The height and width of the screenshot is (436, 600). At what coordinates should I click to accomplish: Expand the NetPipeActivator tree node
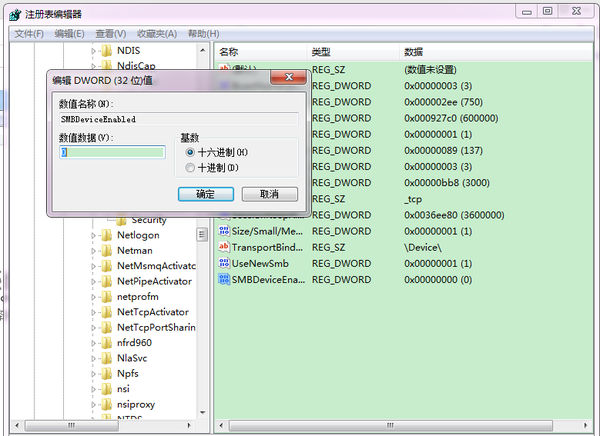tap(93, 281)
